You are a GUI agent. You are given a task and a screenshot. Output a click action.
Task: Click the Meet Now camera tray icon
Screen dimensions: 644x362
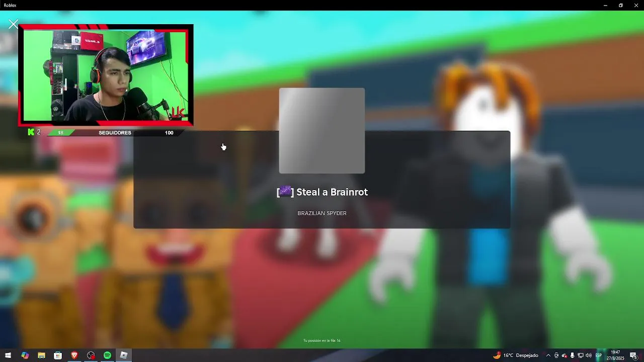click(556, 355)
